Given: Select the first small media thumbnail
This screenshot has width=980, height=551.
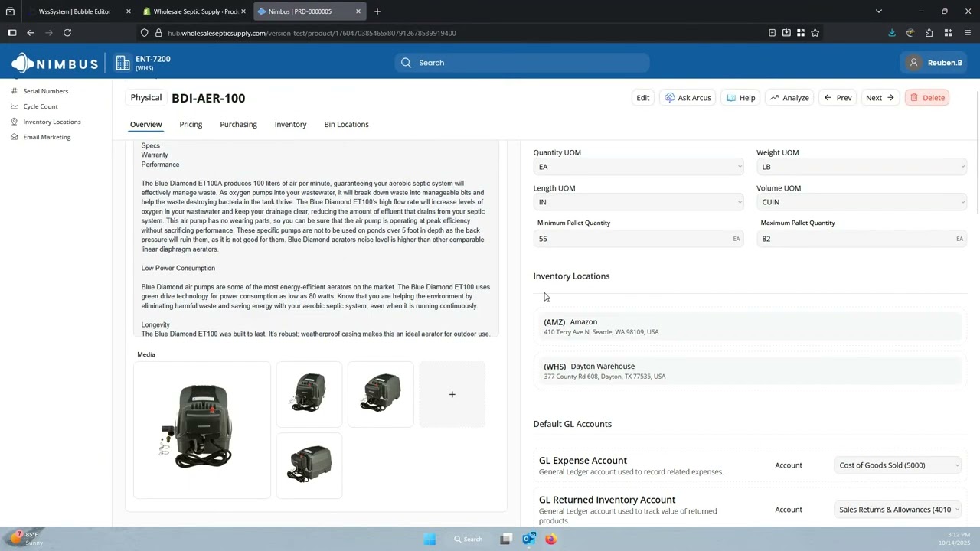Looking at the screenshot, I should [309, 394].
